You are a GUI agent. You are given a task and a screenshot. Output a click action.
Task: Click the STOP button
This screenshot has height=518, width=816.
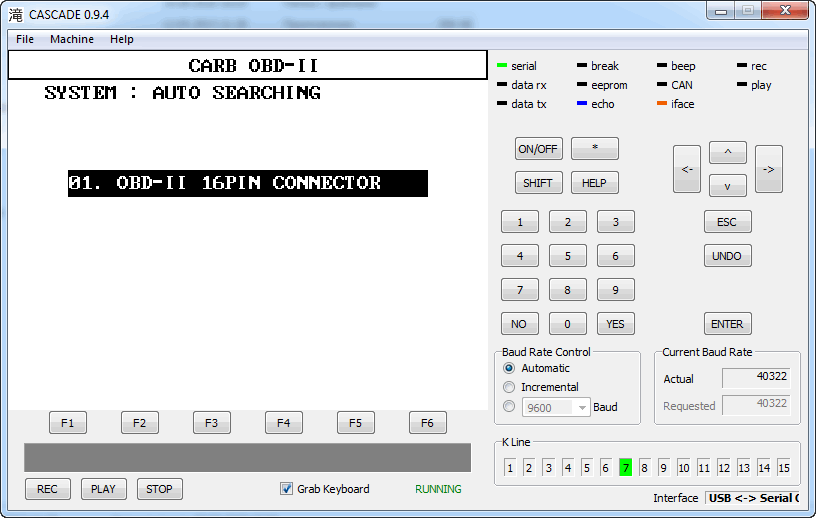click(159, 489)
